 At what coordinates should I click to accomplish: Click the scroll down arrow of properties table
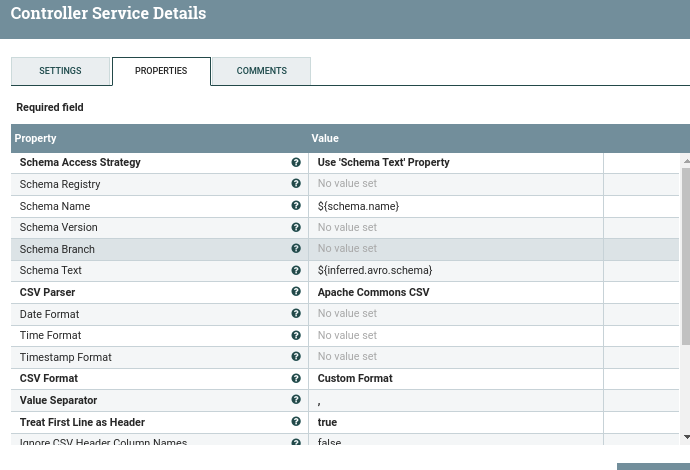685,437
